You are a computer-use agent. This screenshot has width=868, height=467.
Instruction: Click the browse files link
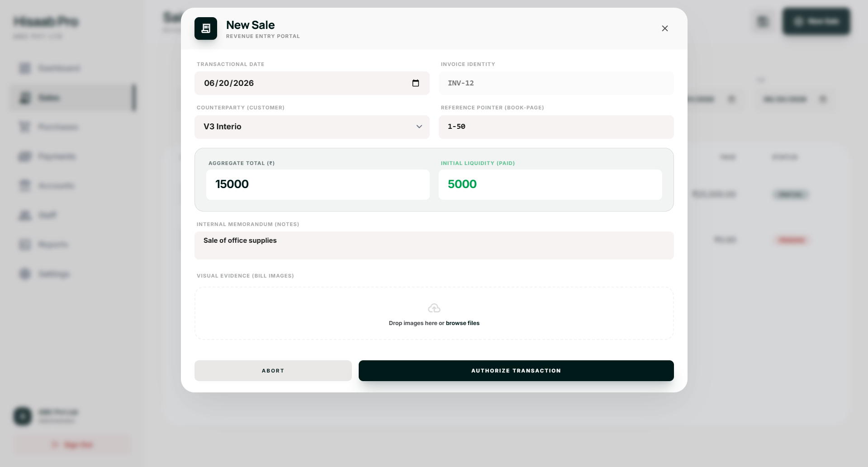(x=463, y=323)
